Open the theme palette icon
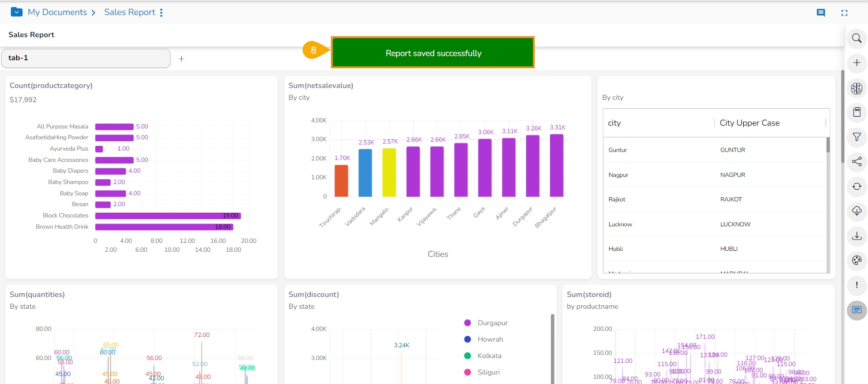The height and width of the screenshot is (384, 868). 857,260
